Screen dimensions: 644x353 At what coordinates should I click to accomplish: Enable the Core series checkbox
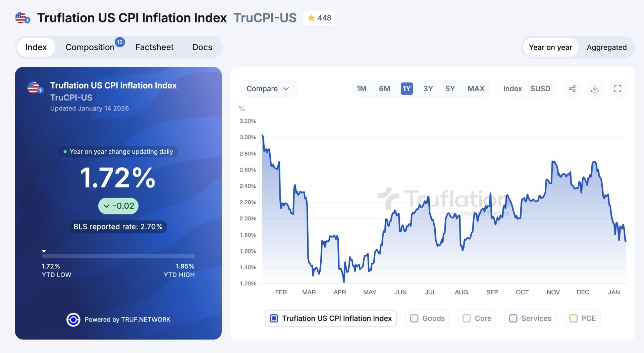[x=467, y=318]
